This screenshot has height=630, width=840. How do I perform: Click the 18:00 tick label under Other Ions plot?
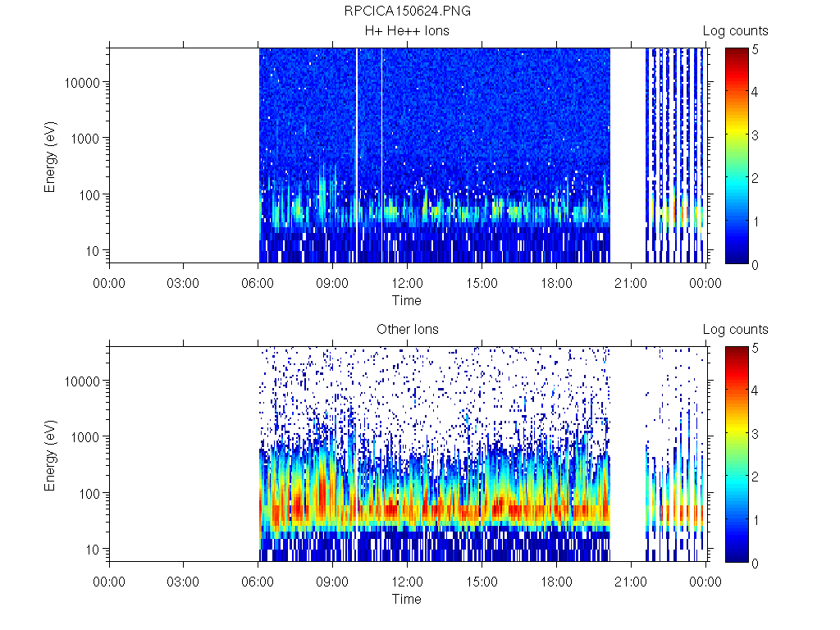556,582
